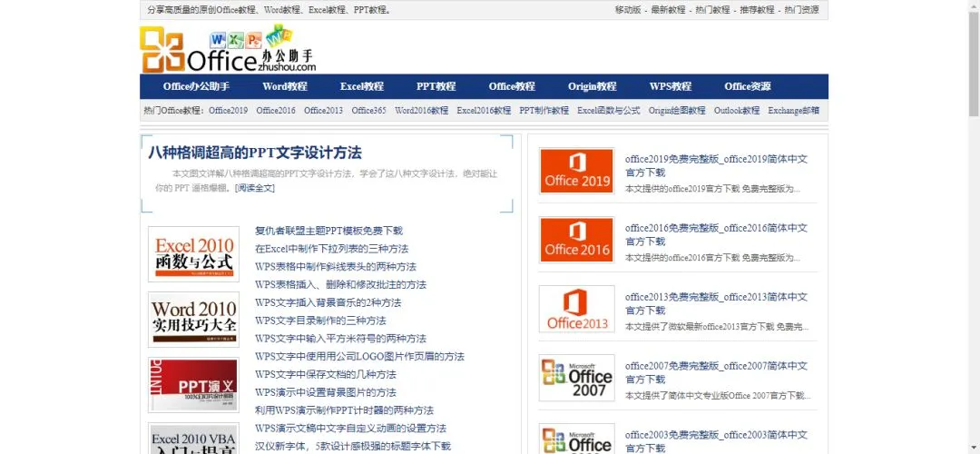This screenshot has width=980, height=454.
Task: Open office2019免费完整版 download title link
Action: tap(716, 166)
